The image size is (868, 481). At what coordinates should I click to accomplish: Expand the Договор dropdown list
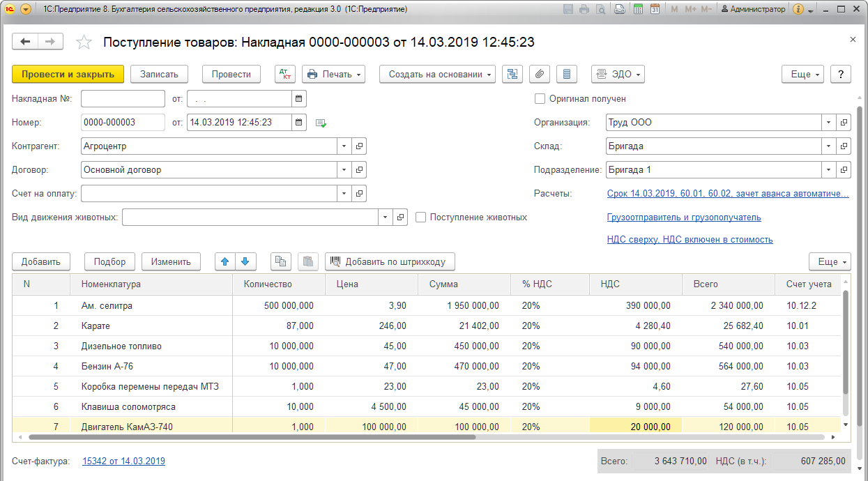tap(344, 170)
